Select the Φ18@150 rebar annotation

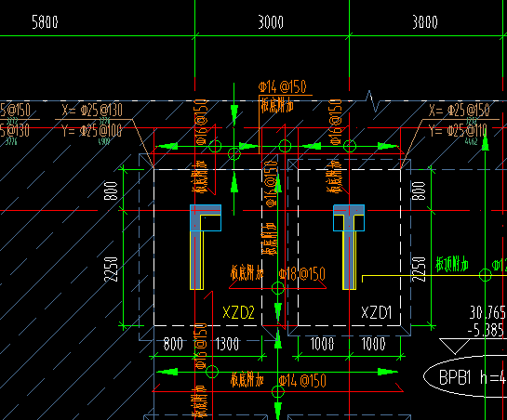click(302, 274)
